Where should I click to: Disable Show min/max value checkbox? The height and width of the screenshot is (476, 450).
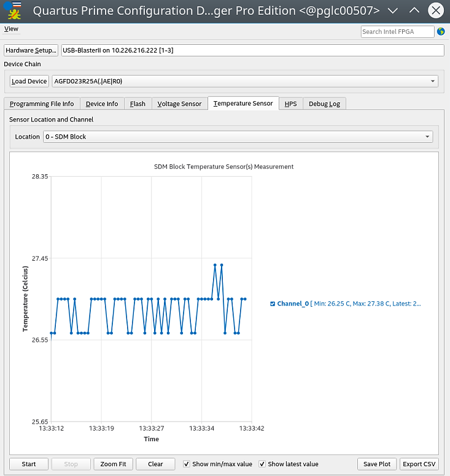pyautogui.click(x=187, y=464)
